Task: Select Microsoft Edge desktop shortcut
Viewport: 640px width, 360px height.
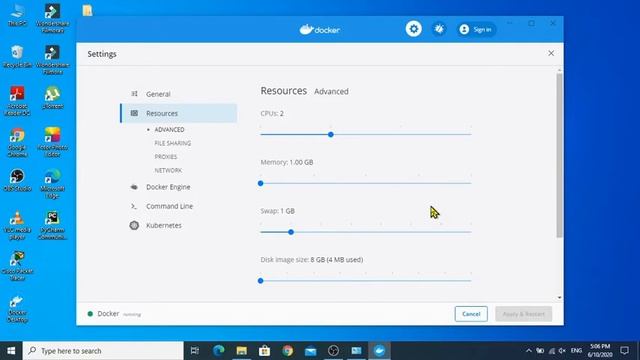Action: [x=53, y=184]
